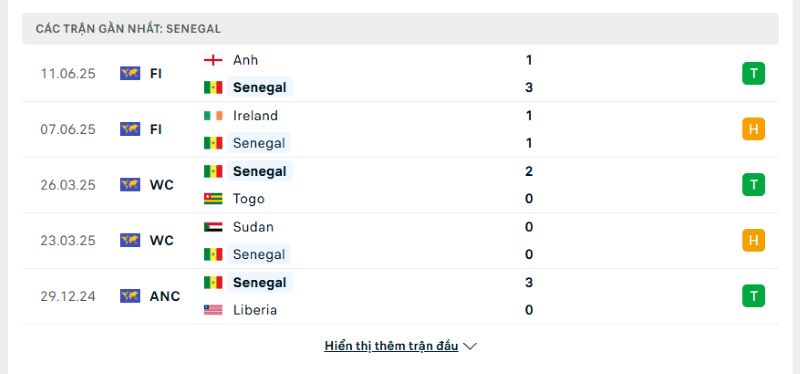This screenshot has width=800, height=374.
Task: Click highlighted Senegal in the 26.03.25 match
Action: pos(260,171)
